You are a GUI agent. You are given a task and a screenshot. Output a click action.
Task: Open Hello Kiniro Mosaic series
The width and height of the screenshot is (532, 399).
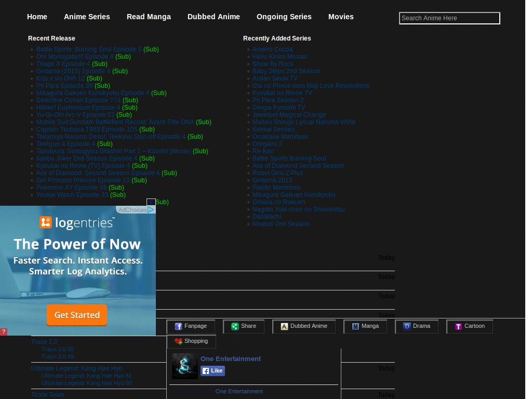click(x=280, y=57)
